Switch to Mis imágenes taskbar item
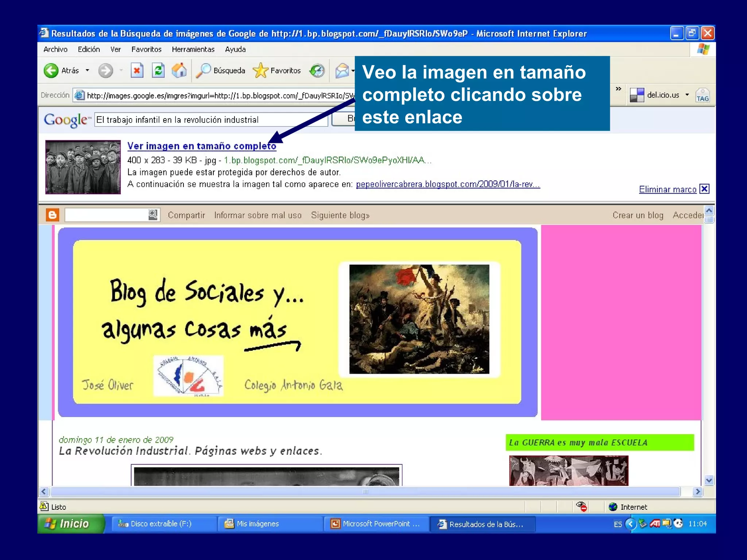This screenshot has width=747, height=560. click(270, 524)
